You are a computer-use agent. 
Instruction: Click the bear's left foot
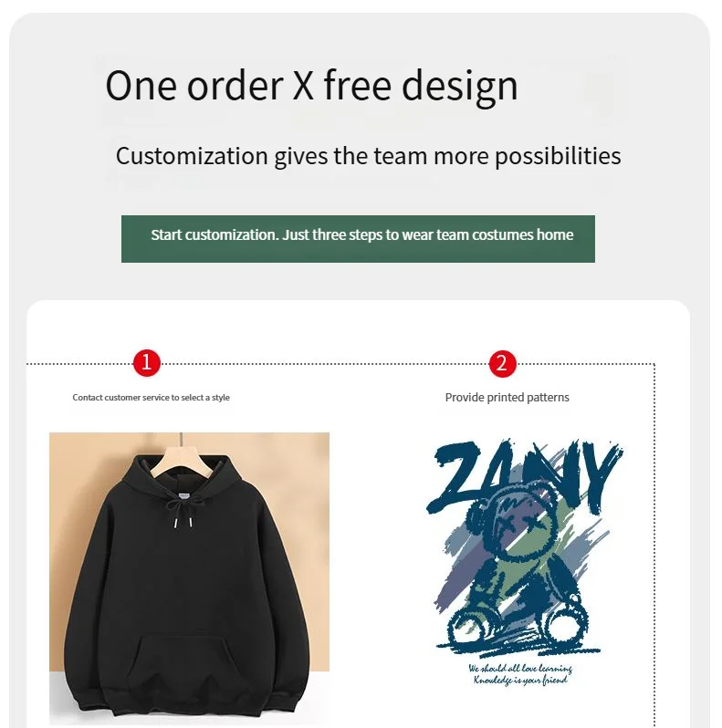point(469,628)
